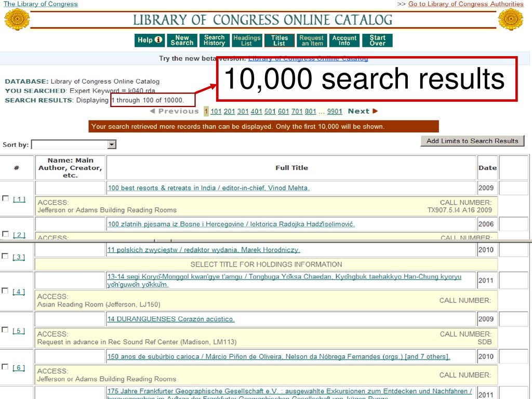Click the Previous page arrow

click(x=174, y=111)
